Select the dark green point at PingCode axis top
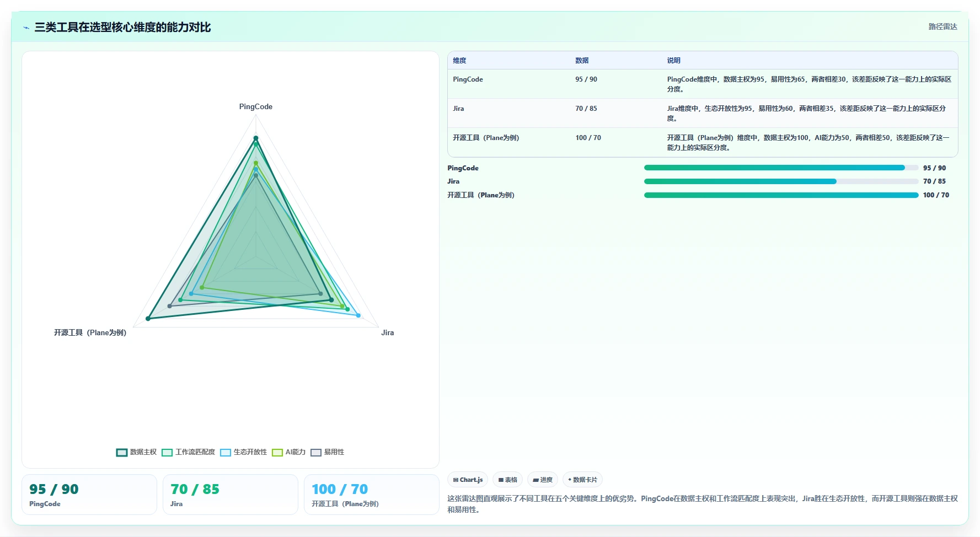 (256, 138)
